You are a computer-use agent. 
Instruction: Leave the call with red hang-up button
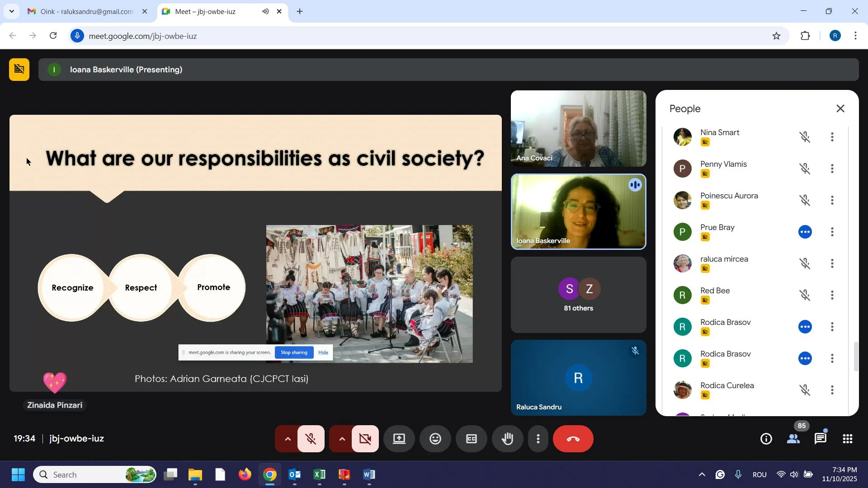coord(573,439)
